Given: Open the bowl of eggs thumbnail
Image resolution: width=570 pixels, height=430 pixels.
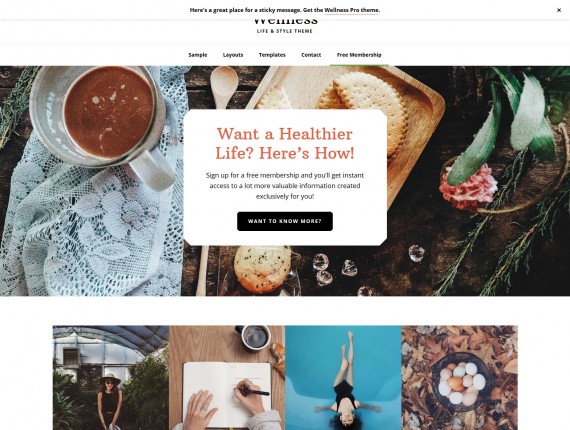Looking at the screenshot, I should 459,378.
